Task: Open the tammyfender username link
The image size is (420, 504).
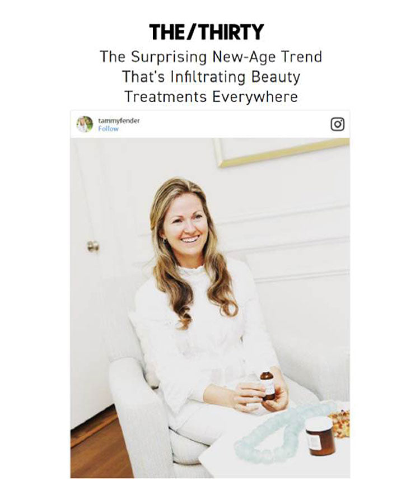Action: [x=119, y=121]
